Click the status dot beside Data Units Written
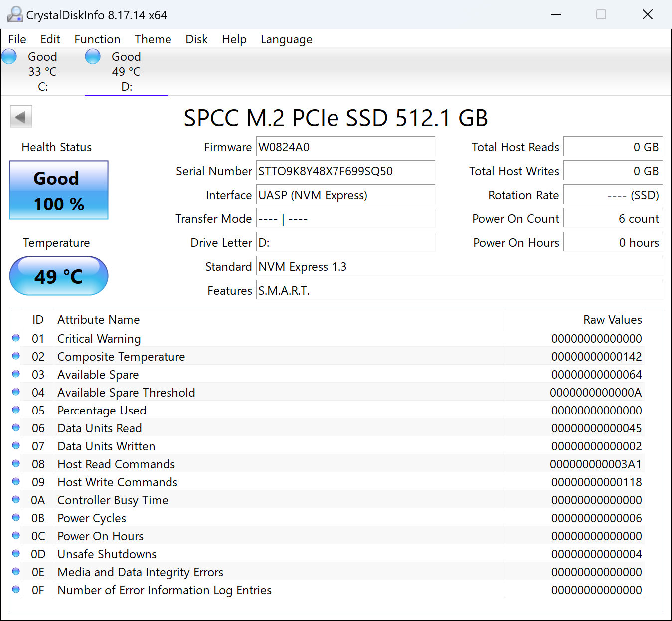 click(x=16, y=446)
